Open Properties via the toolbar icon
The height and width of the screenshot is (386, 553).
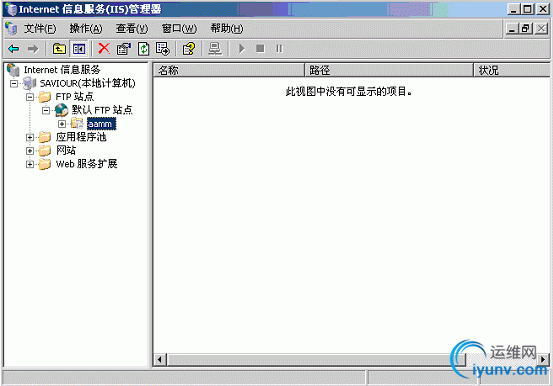[124, 49]
